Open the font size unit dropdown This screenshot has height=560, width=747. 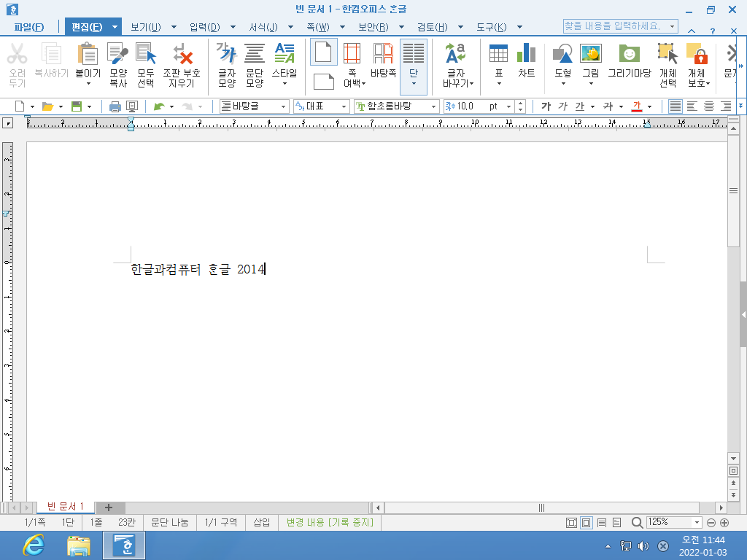[508, 106]
